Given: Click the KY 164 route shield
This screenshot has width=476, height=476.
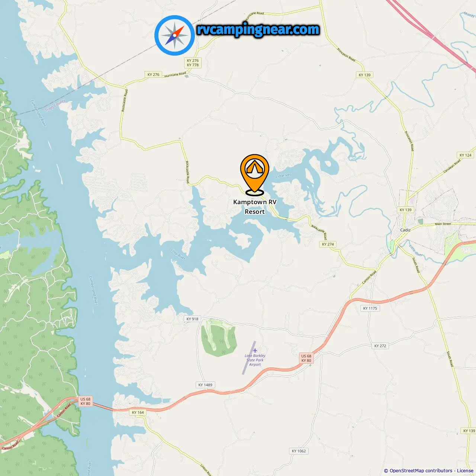Looking at the screenshot, I should pos(138,412).
